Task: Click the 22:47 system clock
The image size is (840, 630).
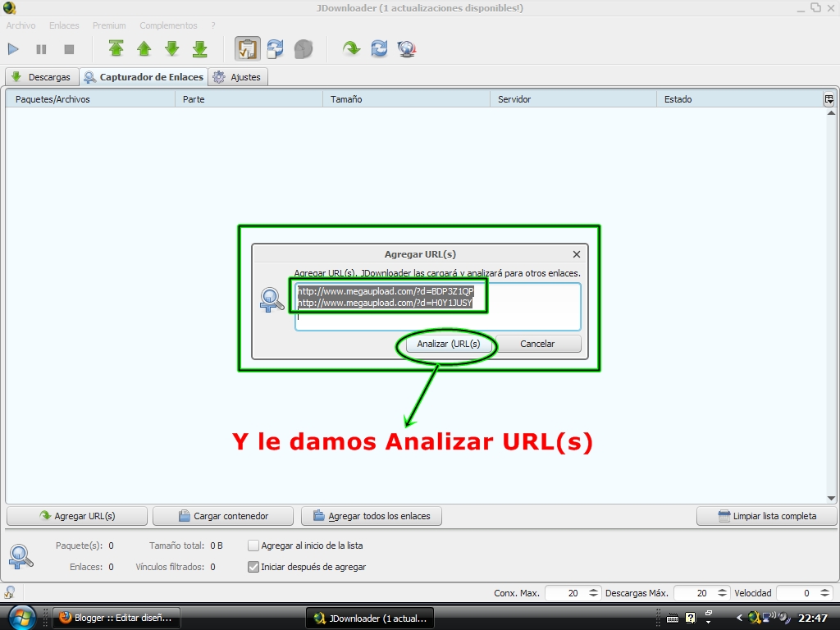Action: (x=813, y=618)
